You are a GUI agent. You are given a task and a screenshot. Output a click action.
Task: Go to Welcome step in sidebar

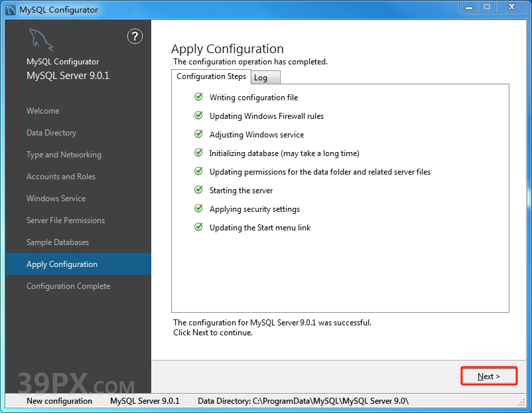click(x=42, y=111)
